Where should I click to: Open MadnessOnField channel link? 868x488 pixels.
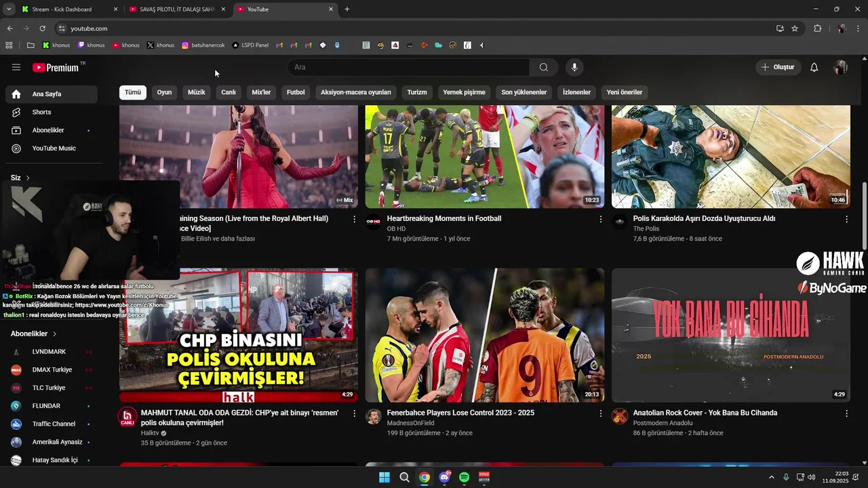[x=410, y=423]
